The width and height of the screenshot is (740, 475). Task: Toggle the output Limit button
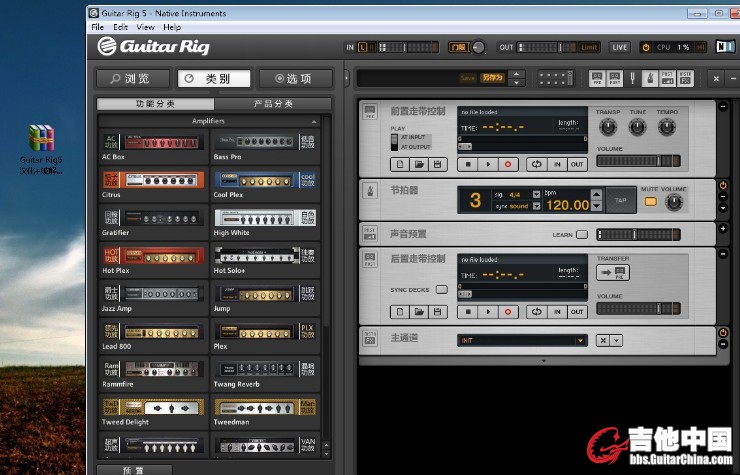click(589, 47)
